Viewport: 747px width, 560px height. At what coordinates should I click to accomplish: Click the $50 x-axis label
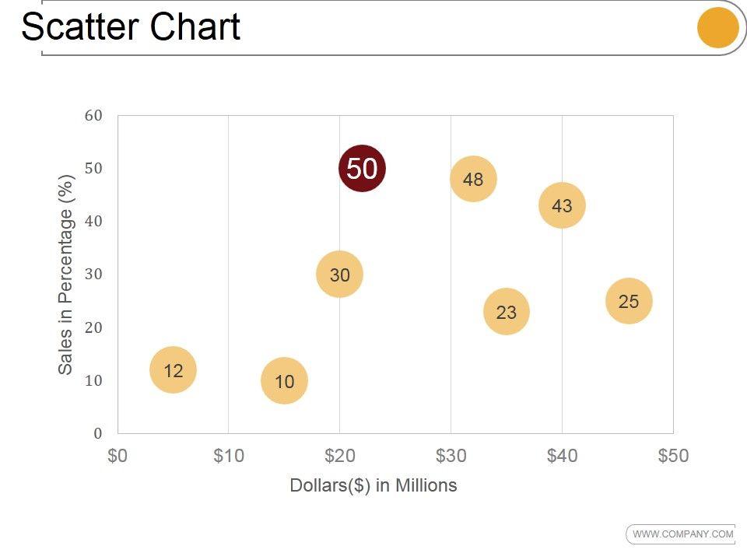(x=673, y=457)
